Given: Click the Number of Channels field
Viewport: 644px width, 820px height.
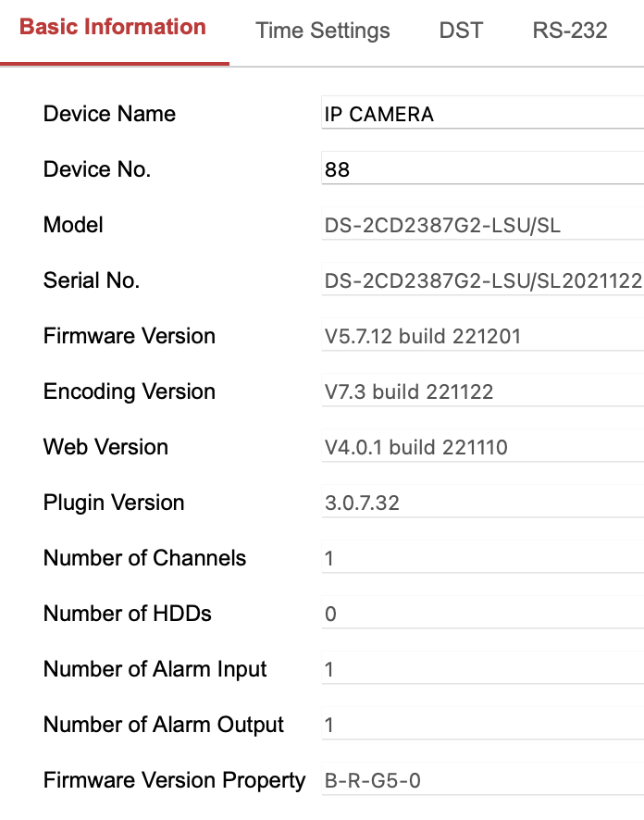Looking at the screenshot, I should (481, 558).
